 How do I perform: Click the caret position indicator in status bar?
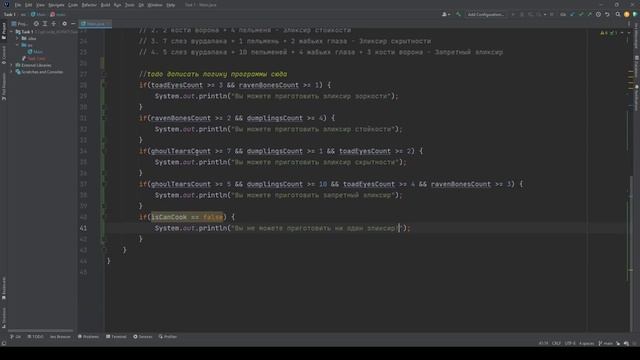[x=543, y=343]
